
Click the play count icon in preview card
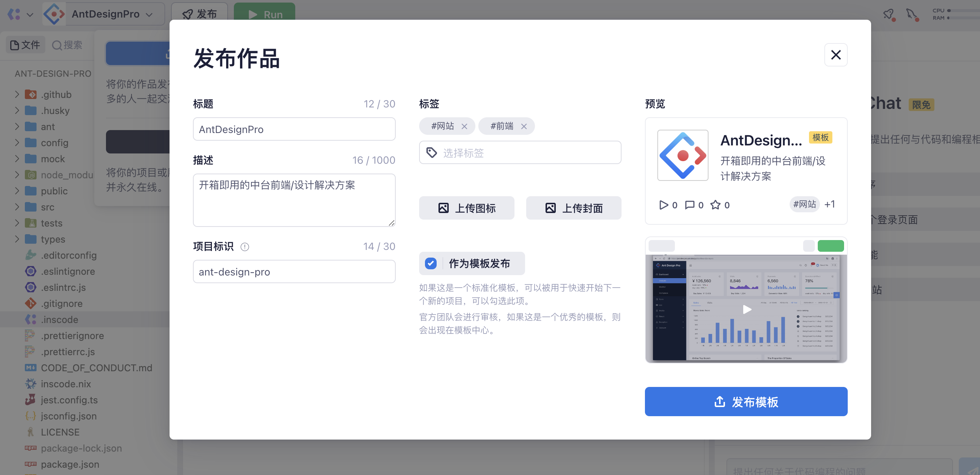pos(664,205)
